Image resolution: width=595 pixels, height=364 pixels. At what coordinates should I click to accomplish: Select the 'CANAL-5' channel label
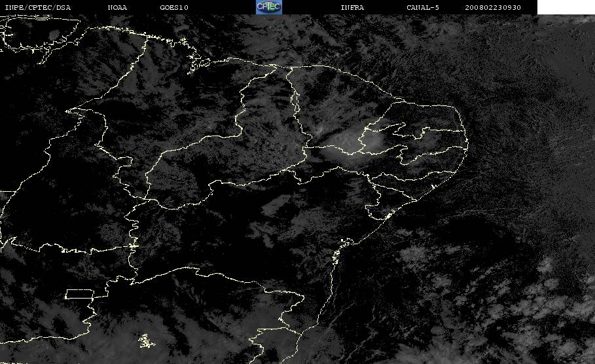pyautogui.click(x=423, y=7)
